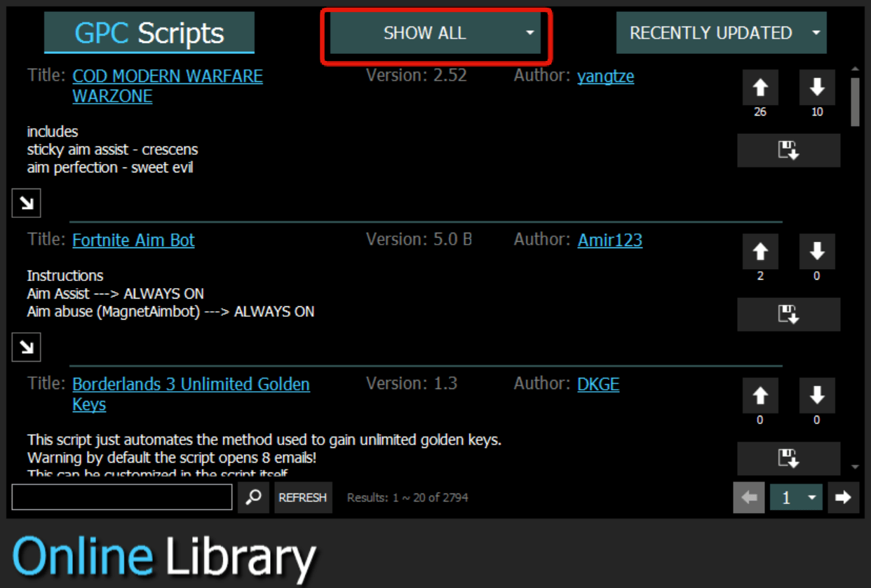Click the script list vertical scrollbar thumb
Image resolution: width=871 pixels, height=588 pixels.
click(855, 102)
